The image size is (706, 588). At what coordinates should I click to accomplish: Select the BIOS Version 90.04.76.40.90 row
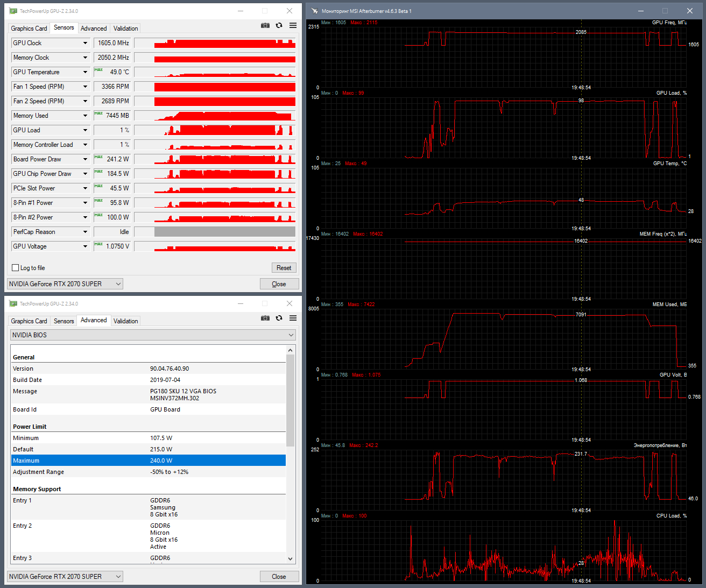click(149, 369)
